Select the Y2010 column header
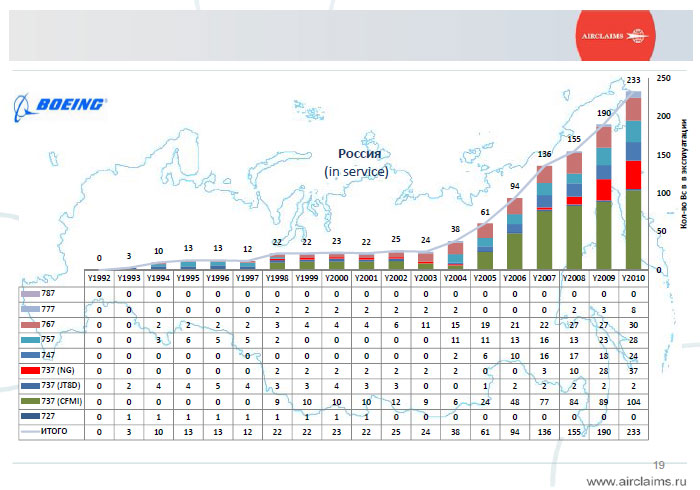Image resolution: width=700 pixels, height=490 pixels. pyautogui.click(x=633, y=278)
